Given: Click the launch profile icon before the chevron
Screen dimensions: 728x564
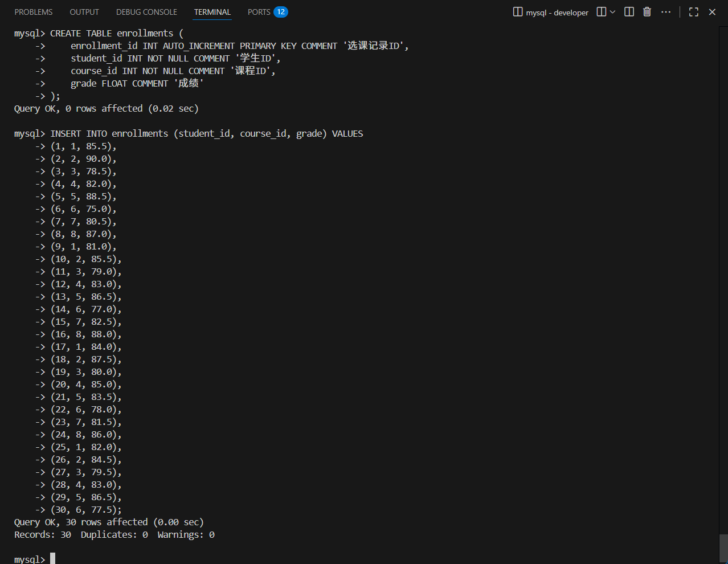Looking at the screenshot, I should coord(601,12).
